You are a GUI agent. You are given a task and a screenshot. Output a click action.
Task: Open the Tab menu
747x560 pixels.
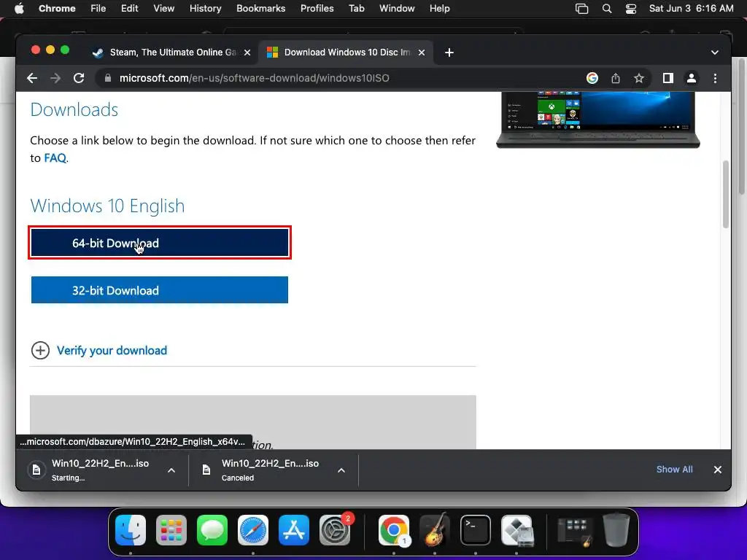356,9
